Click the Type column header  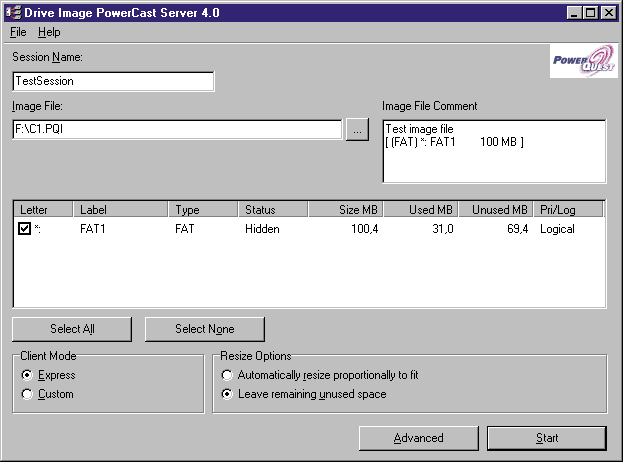[203, 209]
